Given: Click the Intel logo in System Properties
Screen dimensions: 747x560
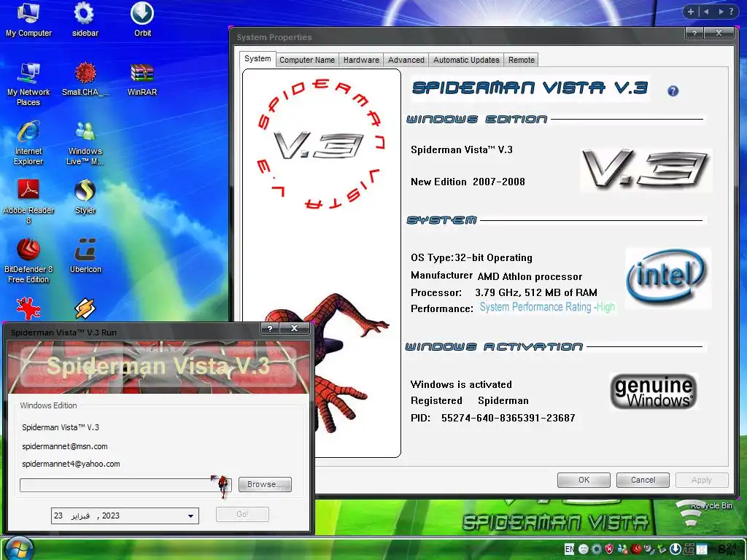Looking at the screenshot, I should tap(668, 278).
